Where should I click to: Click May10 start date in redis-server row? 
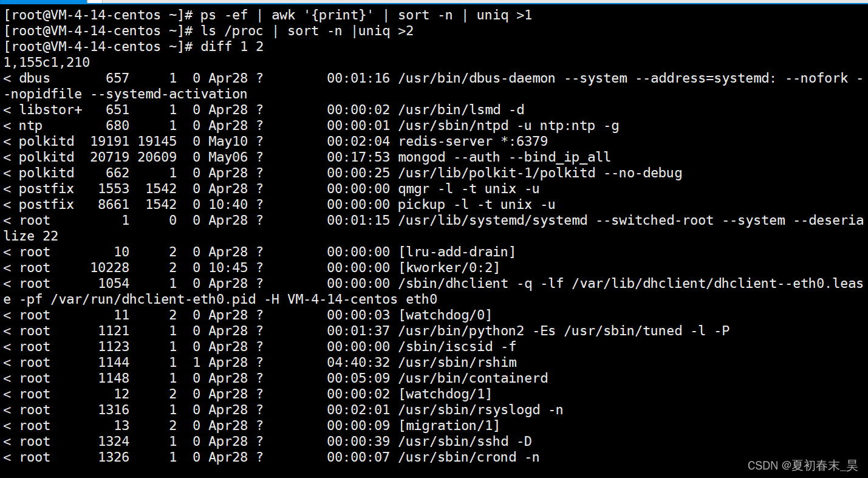[x=228, y=141]
